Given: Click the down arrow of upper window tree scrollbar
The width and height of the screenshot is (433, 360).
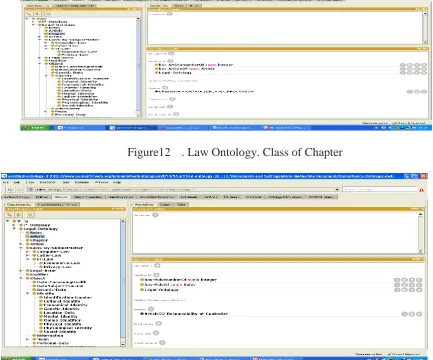Looking at the screenshot, I should pyautogui.click(x=138, y=114).
